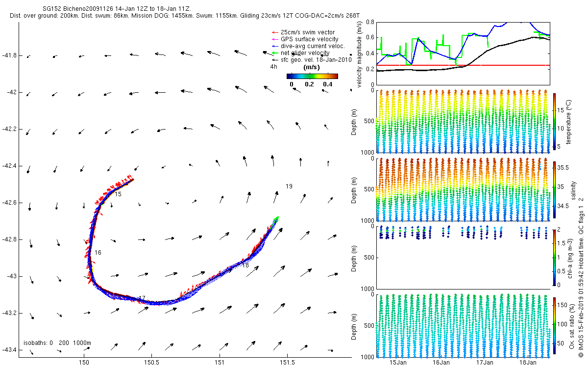Click the '34.5' salinity colorbar tick
Viewport: 588px width, 368px height.
[563, 207]
